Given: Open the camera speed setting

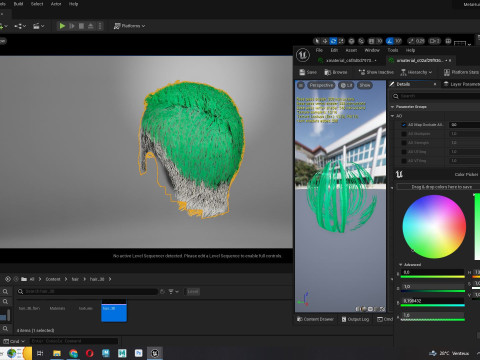Looking at the screenshot, I should point(435,41).
